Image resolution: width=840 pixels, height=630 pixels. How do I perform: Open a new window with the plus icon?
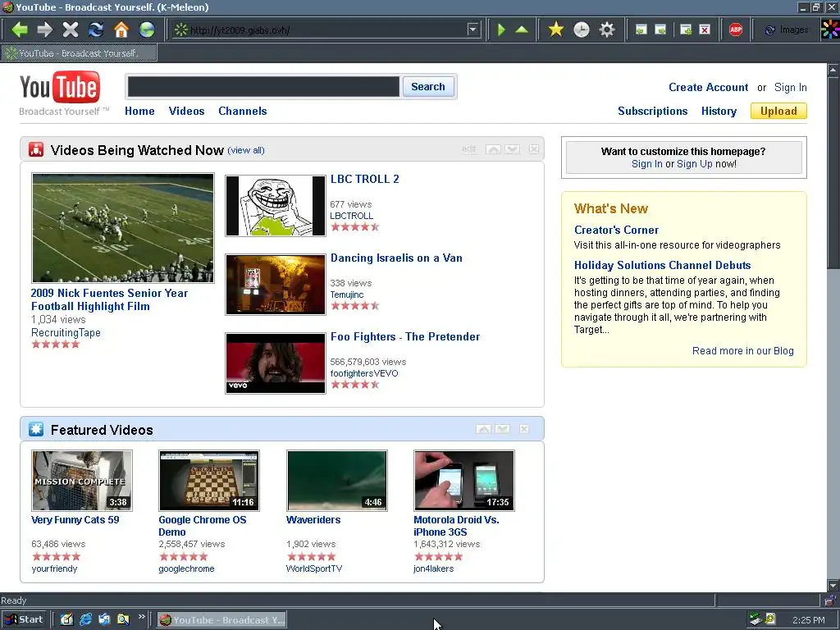point(686,30)
